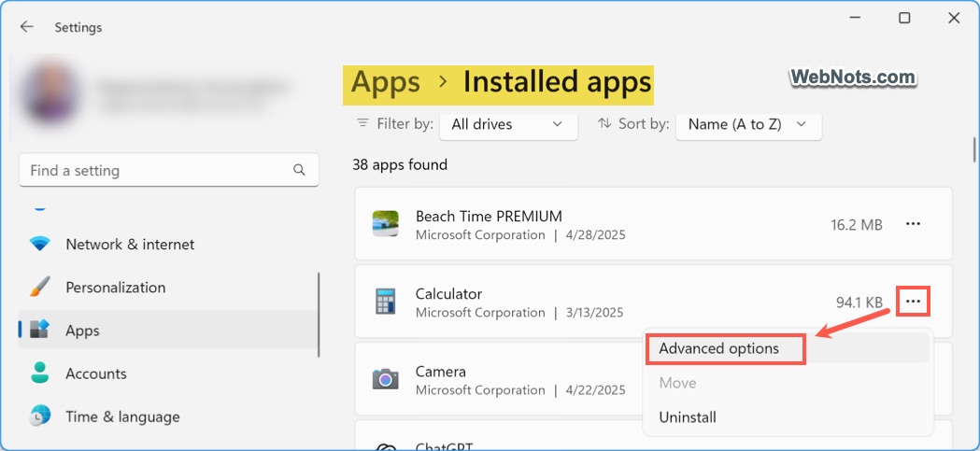
Task: Select the Personalization paintbrush icon
Action: tap(40, 288)
